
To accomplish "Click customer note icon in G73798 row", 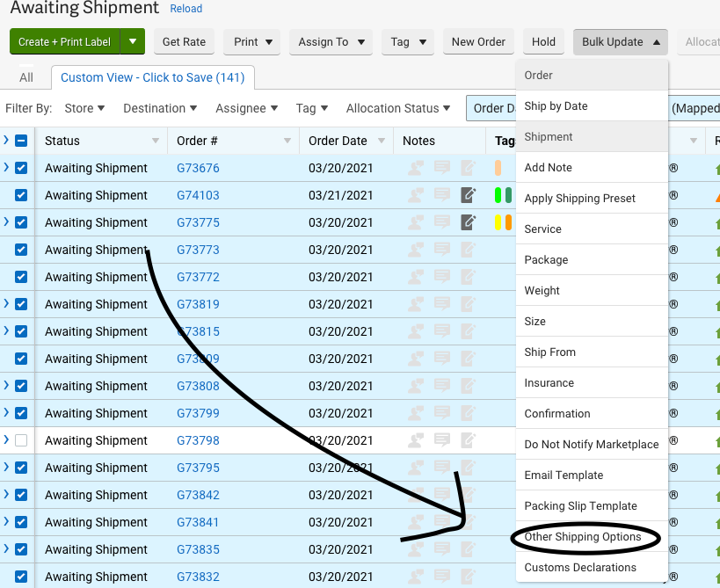I will point(416,440).
